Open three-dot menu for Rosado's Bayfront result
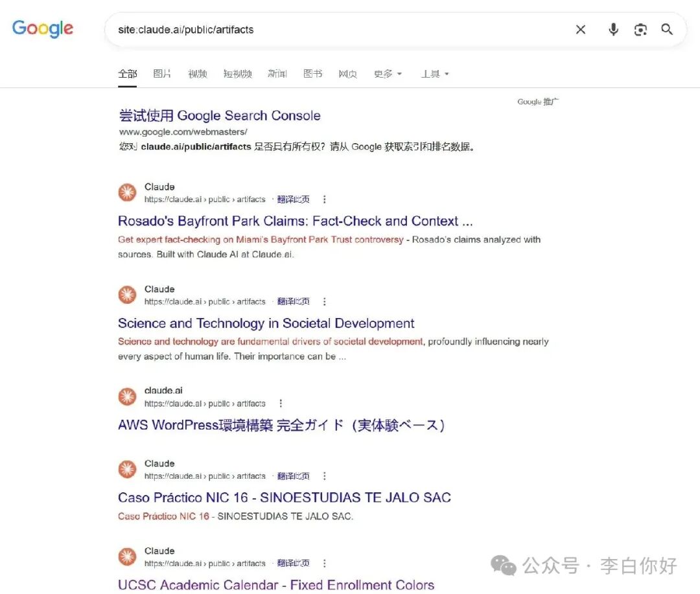Screen dimensions: 700x594 pyautogui.click(x=325, y=199)
